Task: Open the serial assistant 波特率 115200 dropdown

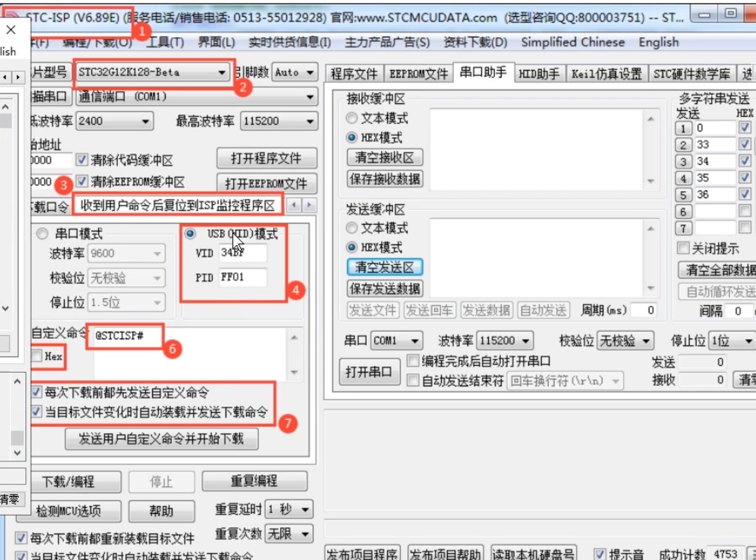Action: pyautogui.click(x=505, y=341)
